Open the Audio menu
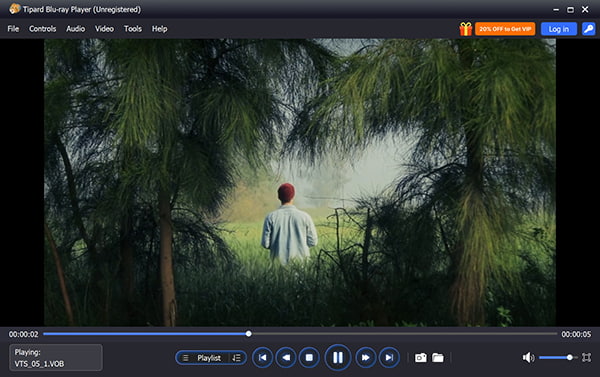 (75, 29)
